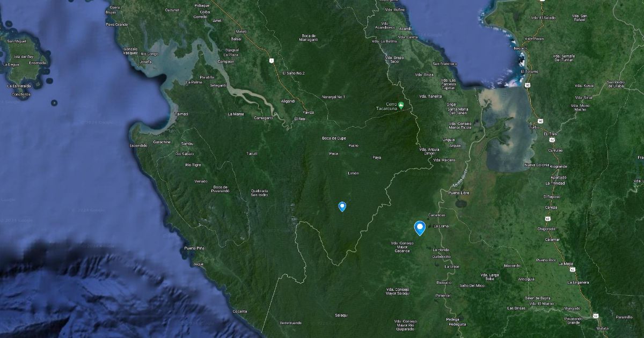Screen dimensions: 644x338
Task: Select the Limón label
Action: (353, 173)
